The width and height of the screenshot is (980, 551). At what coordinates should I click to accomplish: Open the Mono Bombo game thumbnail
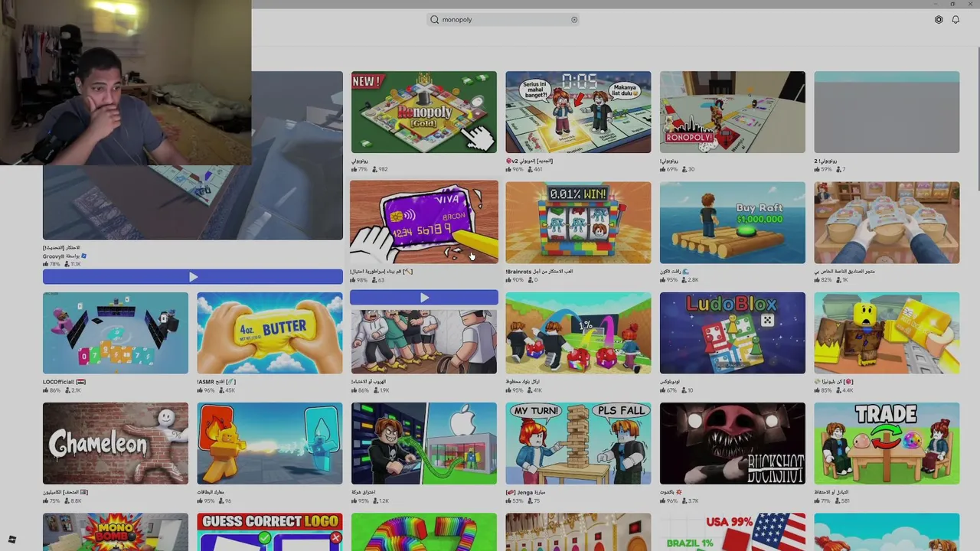click(x=116, y=532)
